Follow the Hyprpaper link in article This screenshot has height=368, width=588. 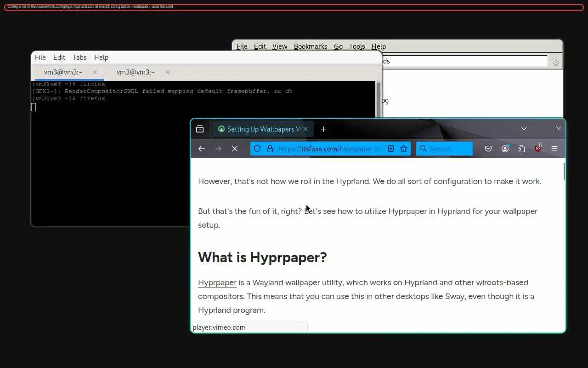(x=217, y=282)
